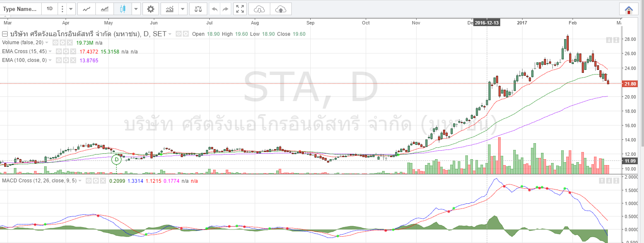Open MACD Cross indicator dropdown arrow
This screenshot has width=644, height=243.
click(80, 181)
